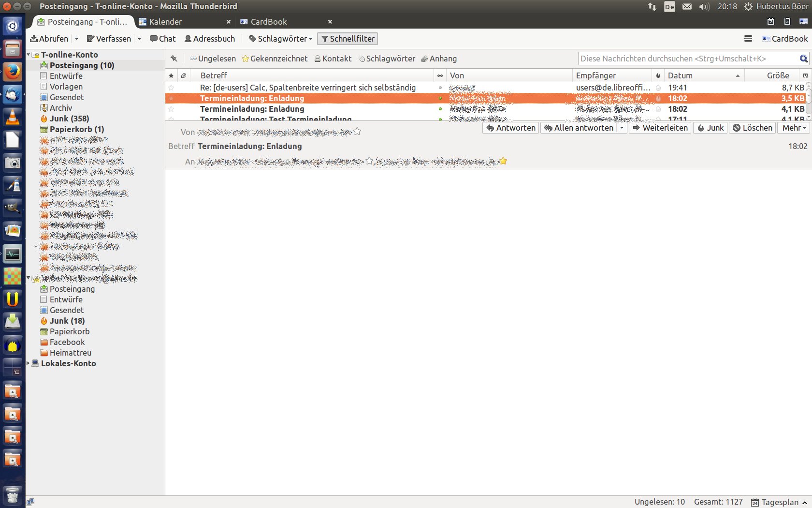Open the Chat tab button
Image resolution: width=812 pixels, height=508 pixels.
point(163,39)
